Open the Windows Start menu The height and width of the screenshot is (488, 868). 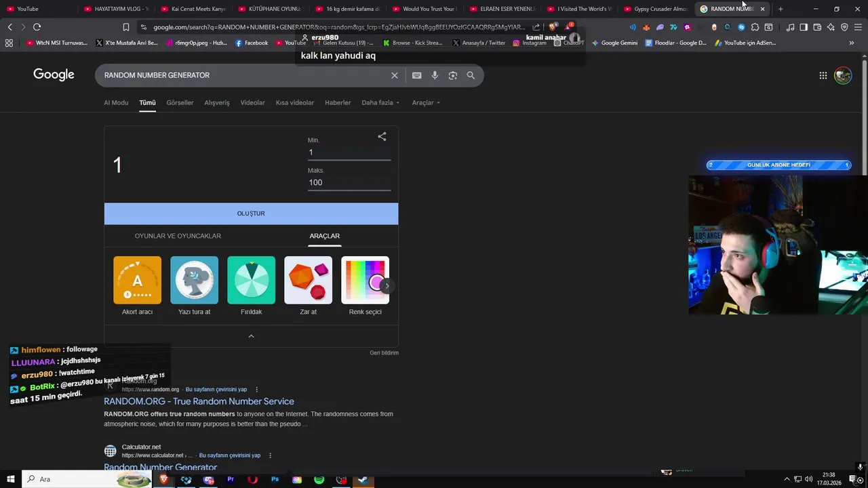coord(11,479)
